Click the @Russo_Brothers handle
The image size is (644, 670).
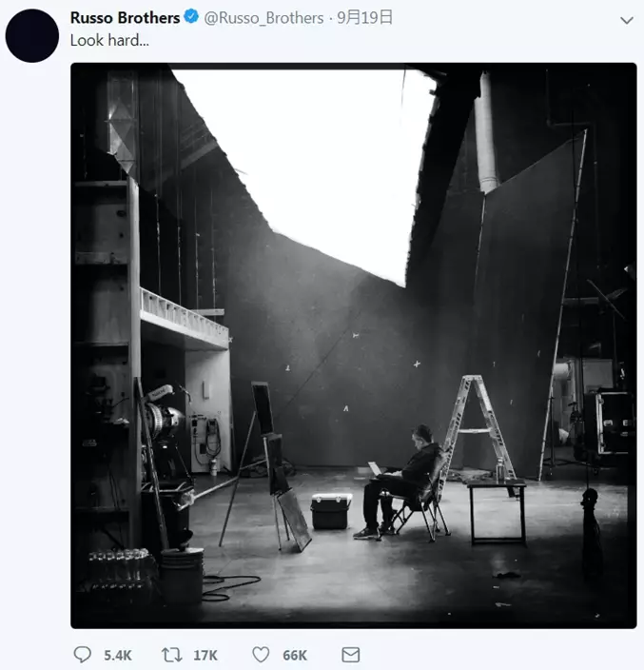pyautogui.click(x=263, y=18)
